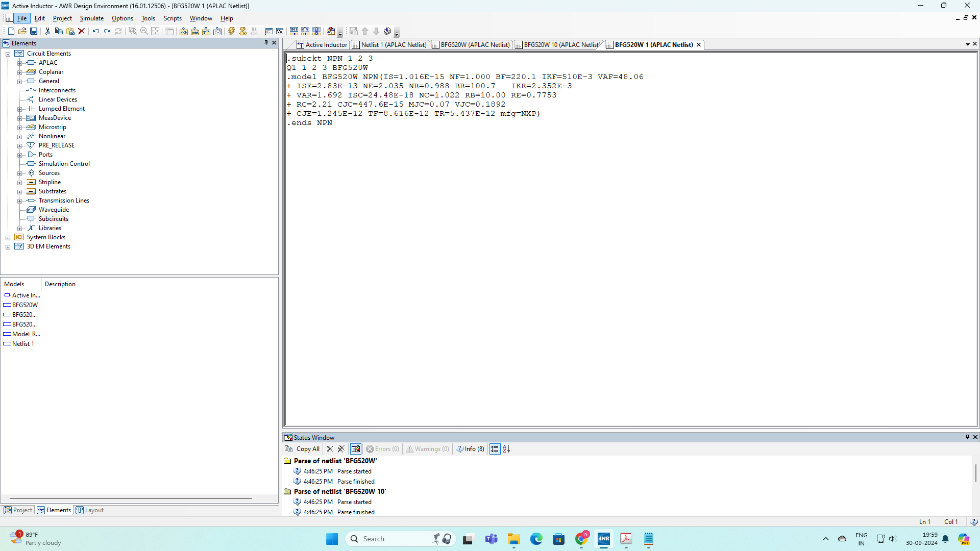
Task: Click the Zoom In magnifier icon
Action: (133, 31)
